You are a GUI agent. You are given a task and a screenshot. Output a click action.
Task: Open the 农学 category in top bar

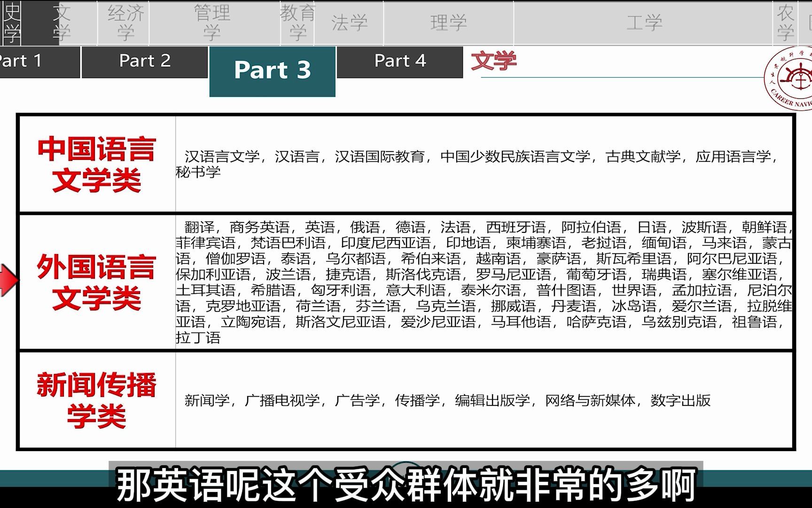click(x=785, y=23)
